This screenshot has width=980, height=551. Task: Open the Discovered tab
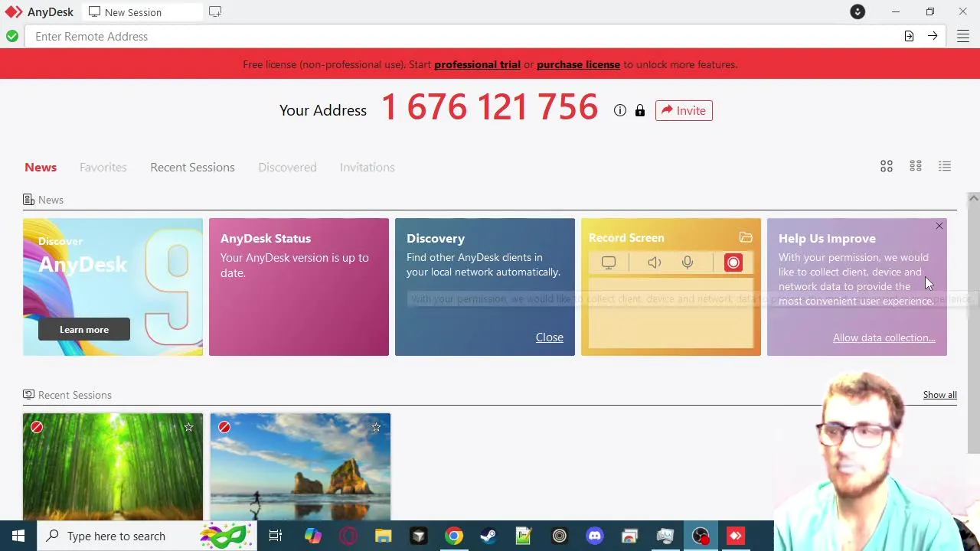[287, 167]
